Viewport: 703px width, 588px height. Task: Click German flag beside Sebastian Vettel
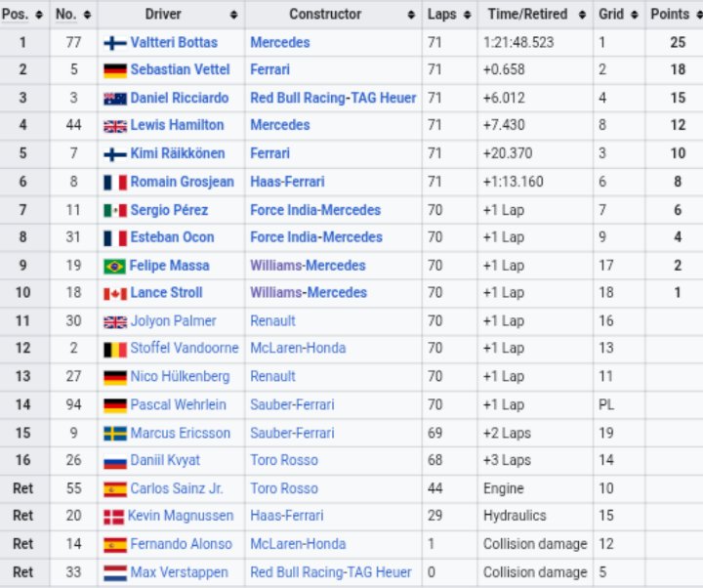[115, 70]
